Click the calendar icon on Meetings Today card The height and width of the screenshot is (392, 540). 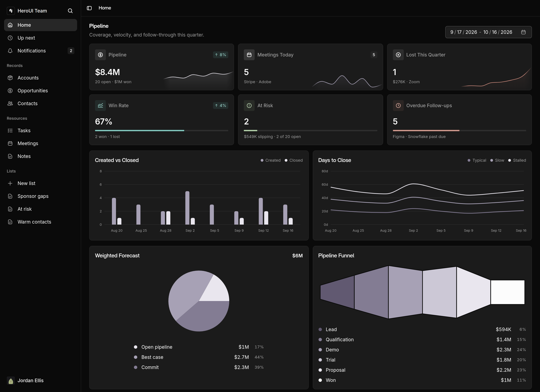point(249,55)
